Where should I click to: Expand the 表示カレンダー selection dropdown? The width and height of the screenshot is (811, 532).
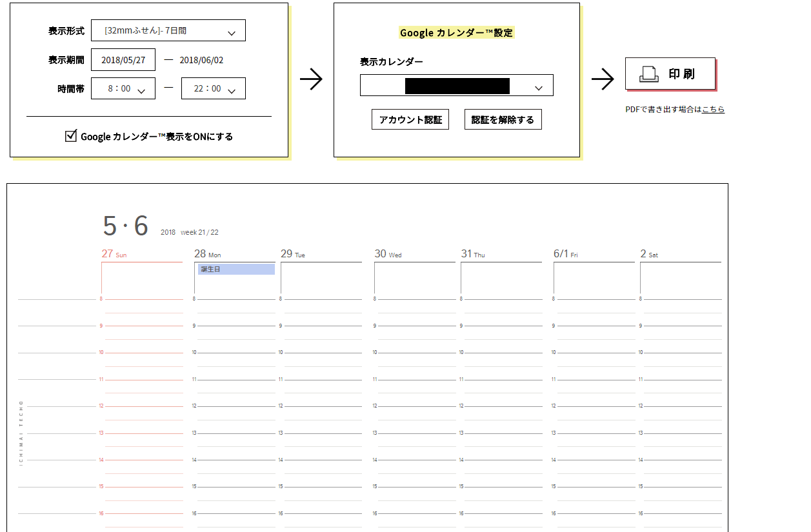click(x=456, y=86)
